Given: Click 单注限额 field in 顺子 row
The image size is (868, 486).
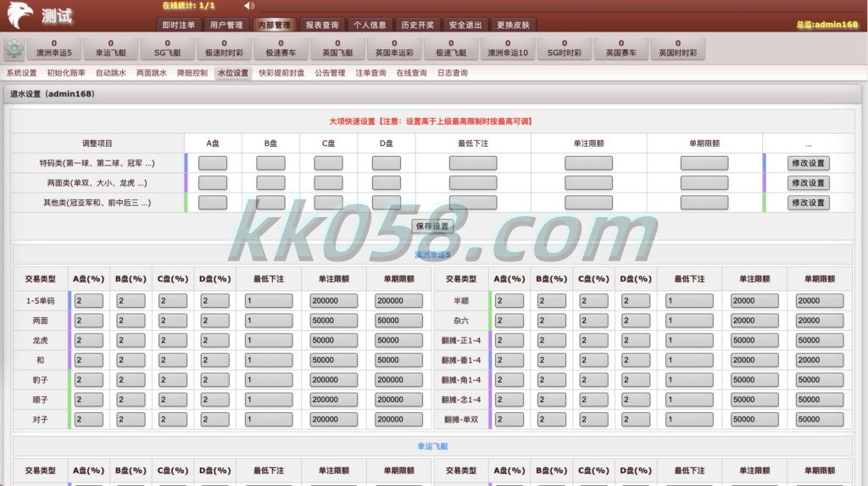Looking at the screenshot, I should tap(333, 399).
